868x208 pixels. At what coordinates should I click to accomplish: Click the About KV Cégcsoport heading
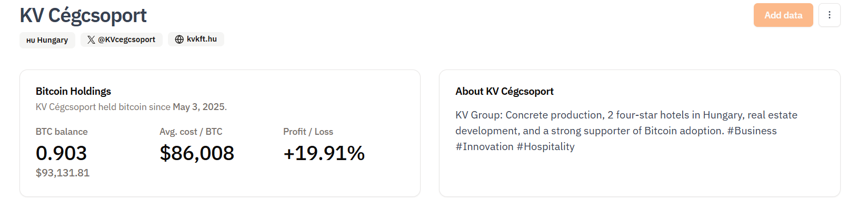504,91
